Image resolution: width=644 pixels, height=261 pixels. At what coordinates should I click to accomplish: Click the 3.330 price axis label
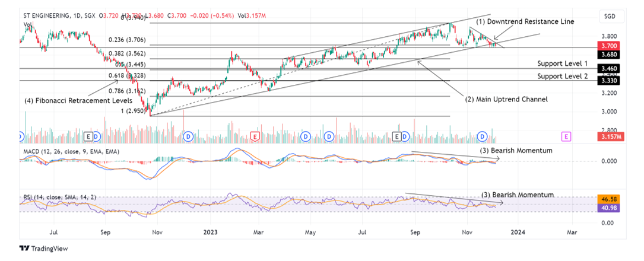[x=609, y=81]
